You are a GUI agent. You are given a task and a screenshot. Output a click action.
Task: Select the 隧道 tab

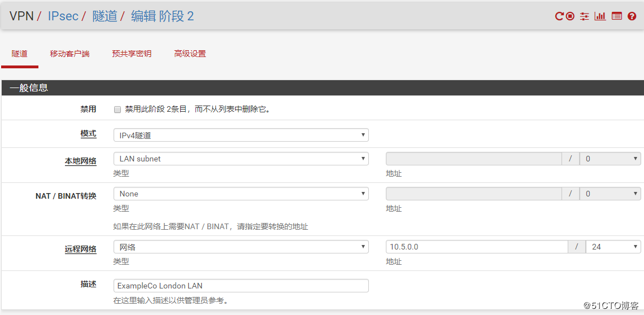(20, 54)
